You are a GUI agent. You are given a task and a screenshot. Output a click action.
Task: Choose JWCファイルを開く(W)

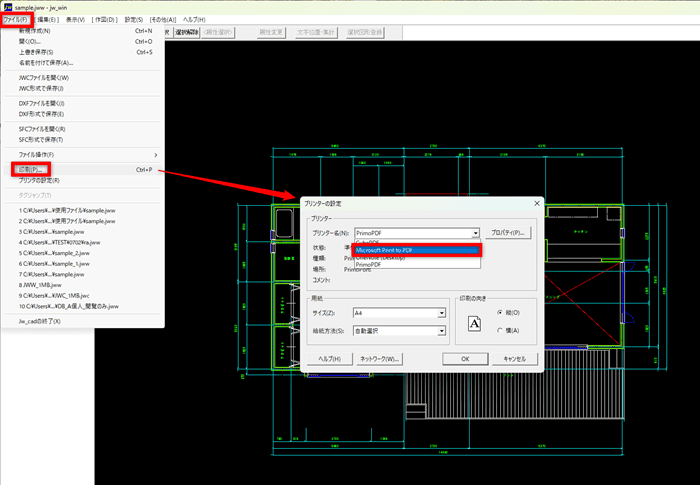[x=83, y=78]
